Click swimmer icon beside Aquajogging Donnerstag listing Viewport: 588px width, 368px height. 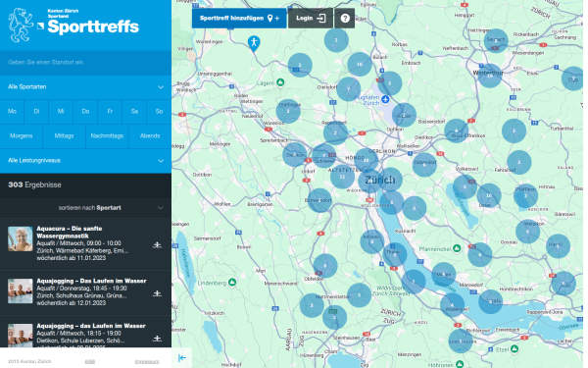[x=157, y=293]
